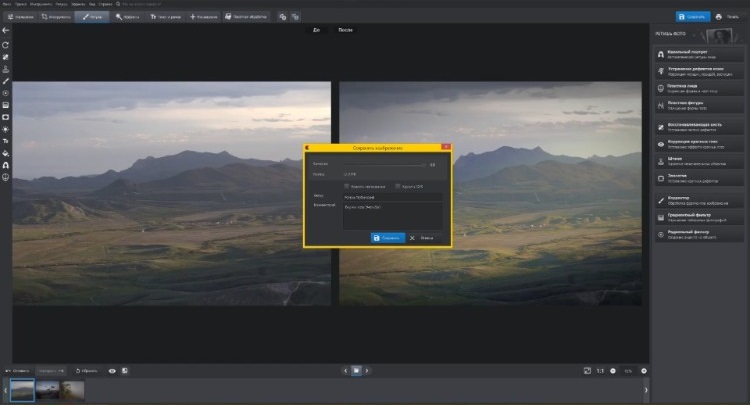Open the Файл menu in the menu bar
The width and height of the screenshot is (750, 405).
[x=7, y=4]
